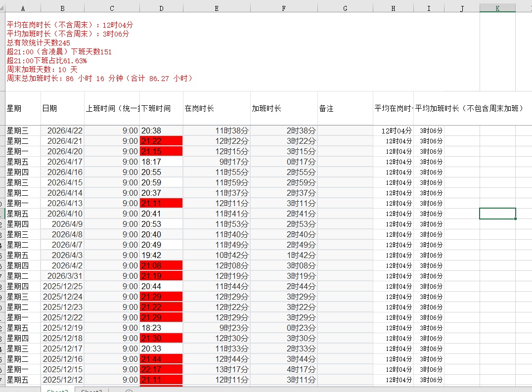Select column F header

click(284, 8)
